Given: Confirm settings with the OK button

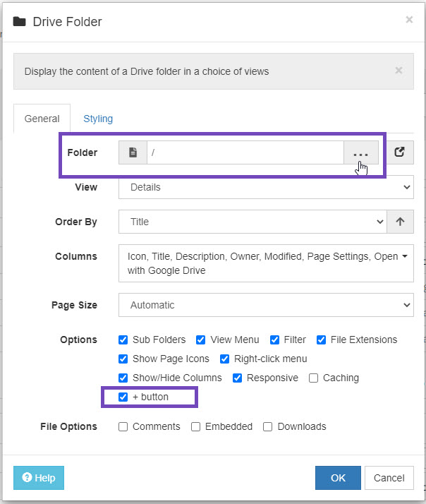Looking at the screenshot, I should (338, 478).
